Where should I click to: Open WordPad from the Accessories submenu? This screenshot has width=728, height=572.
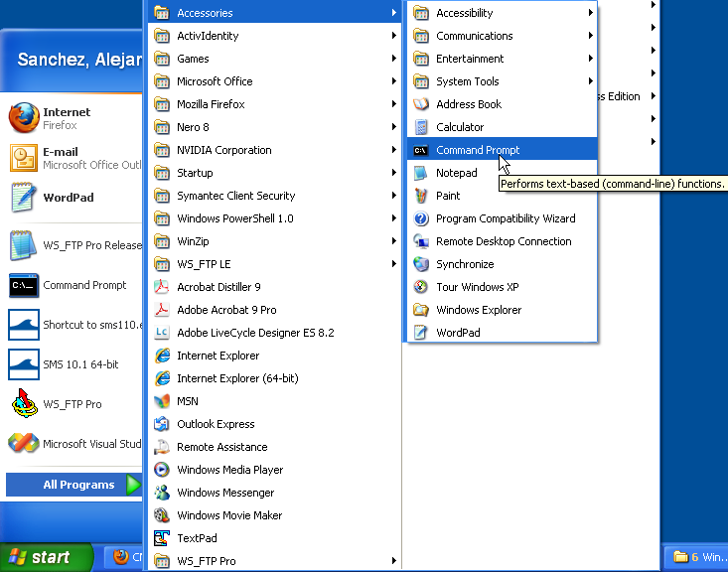[502, 333]
